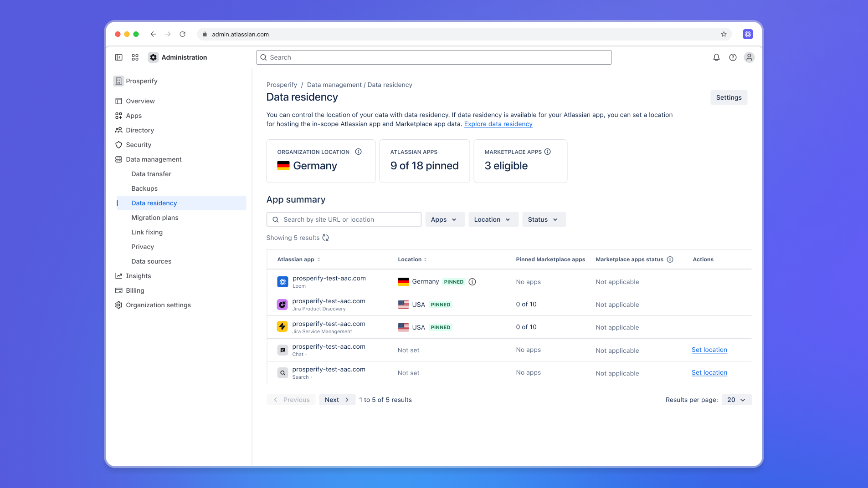Click the Search app row icon

tap(282, 373)
